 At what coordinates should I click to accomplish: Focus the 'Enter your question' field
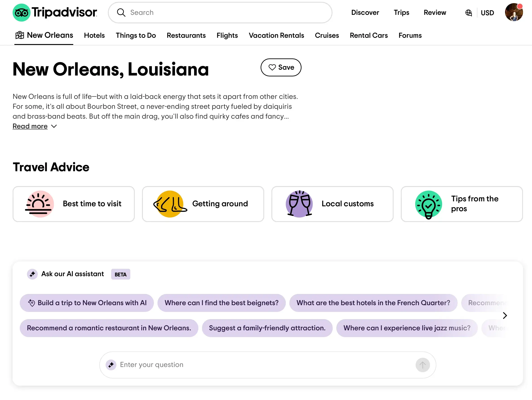265,365
